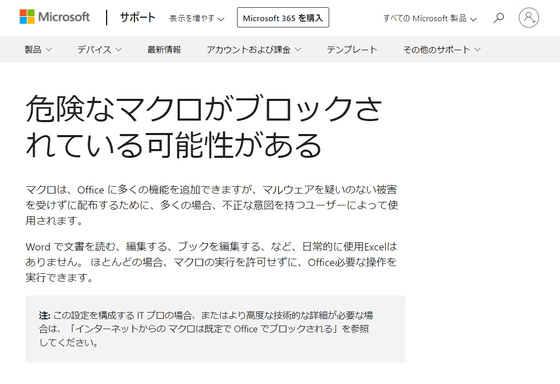Expand the その他のサポート dropdown
The width and height of the screenshot is (560, 384).
coord(442,49)
